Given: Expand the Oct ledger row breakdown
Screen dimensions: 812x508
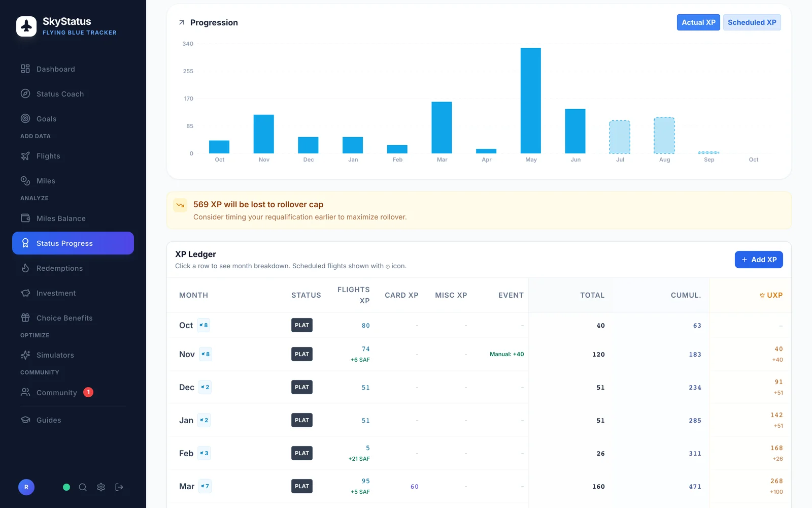Looking at the screenshot, I should coord(479,325).
